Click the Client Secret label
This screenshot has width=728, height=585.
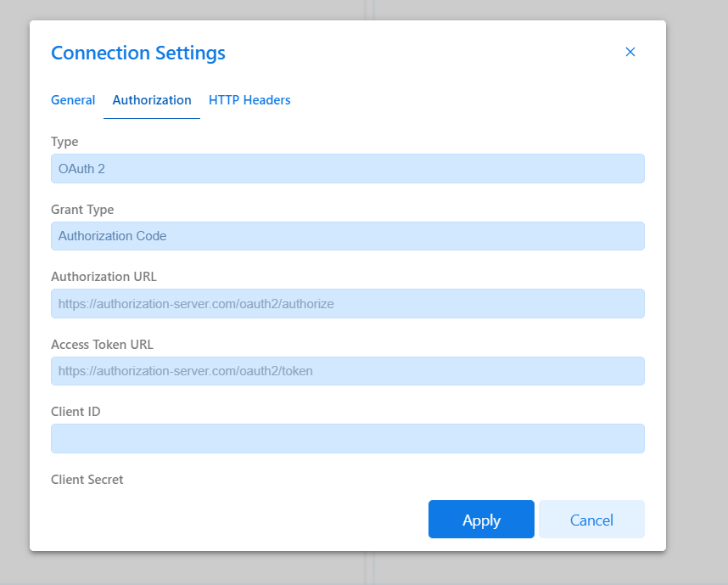[87, 479]
